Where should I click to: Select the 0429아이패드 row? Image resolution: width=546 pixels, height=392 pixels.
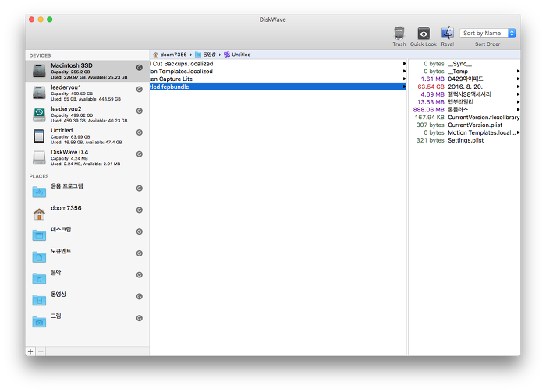[465, 79]
